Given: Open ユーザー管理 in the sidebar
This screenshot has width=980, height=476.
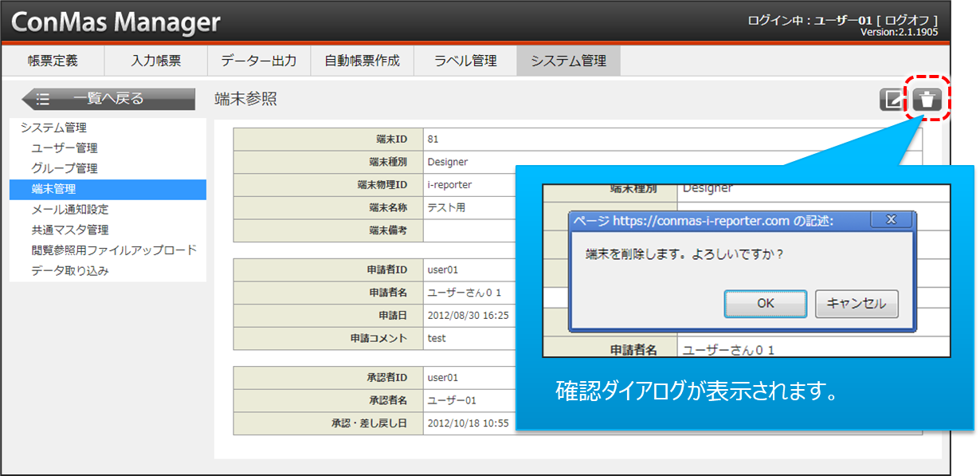Looking at the screenshot, I should (x=65, y=148).
